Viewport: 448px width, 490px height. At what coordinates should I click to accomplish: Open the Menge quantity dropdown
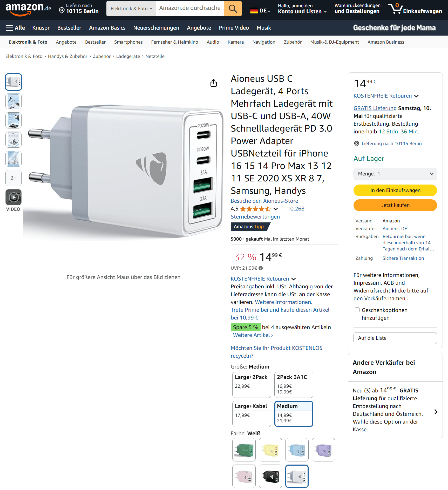pyautogui.click(x=395, y=174)
